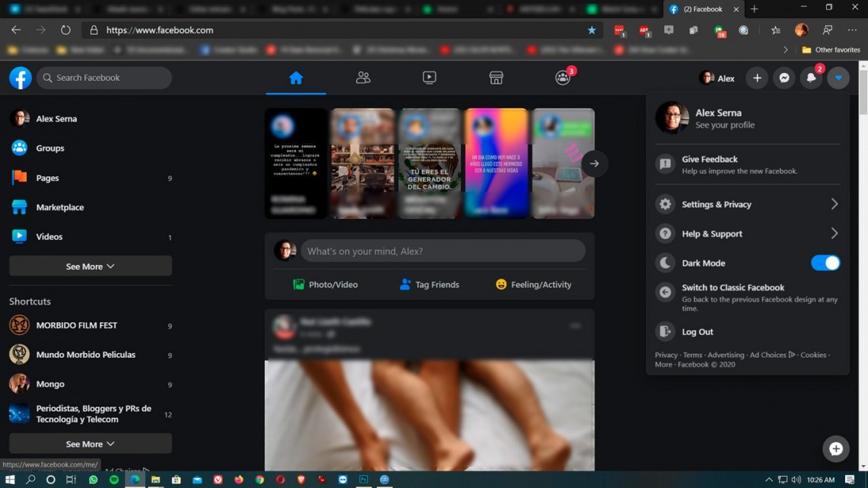This screenshot has width=868, height=488.
Task: Open the Groups tab icon with badge
Action: 563,78
